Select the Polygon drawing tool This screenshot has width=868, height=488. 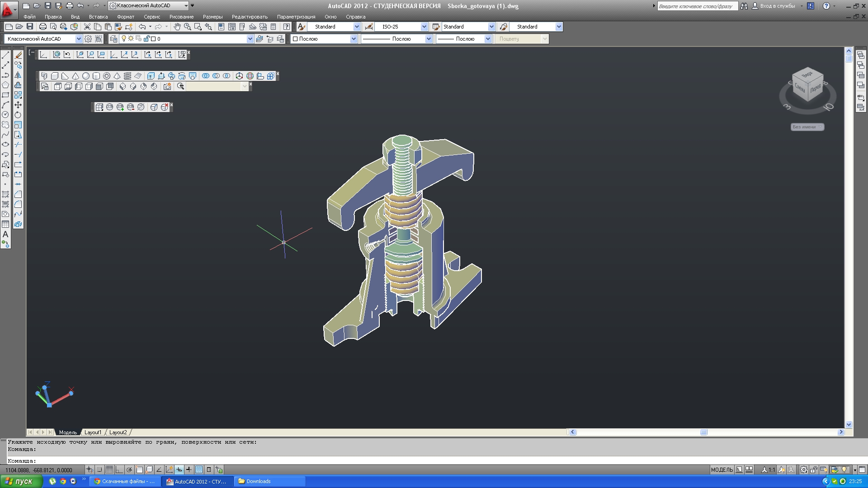coord(5,85)
